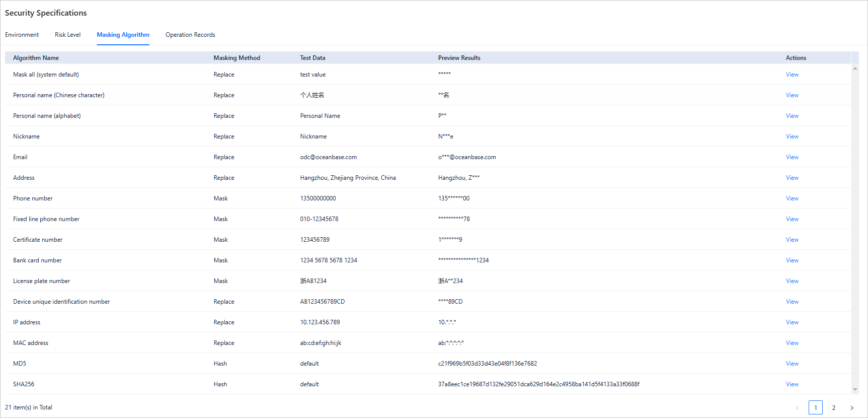
Task: Open the Risk Level tab
Action: tap(67, 35)
